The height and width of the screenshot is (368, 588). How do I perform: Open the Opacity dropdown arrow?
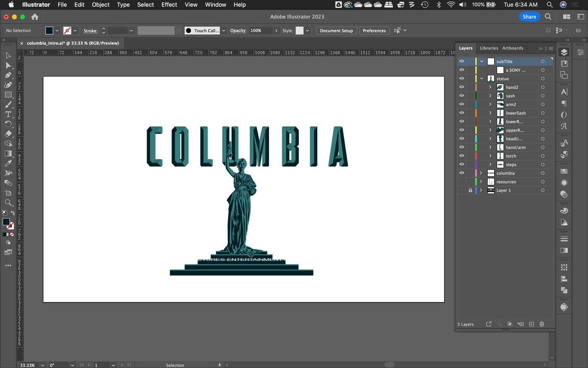pos(276,31)
